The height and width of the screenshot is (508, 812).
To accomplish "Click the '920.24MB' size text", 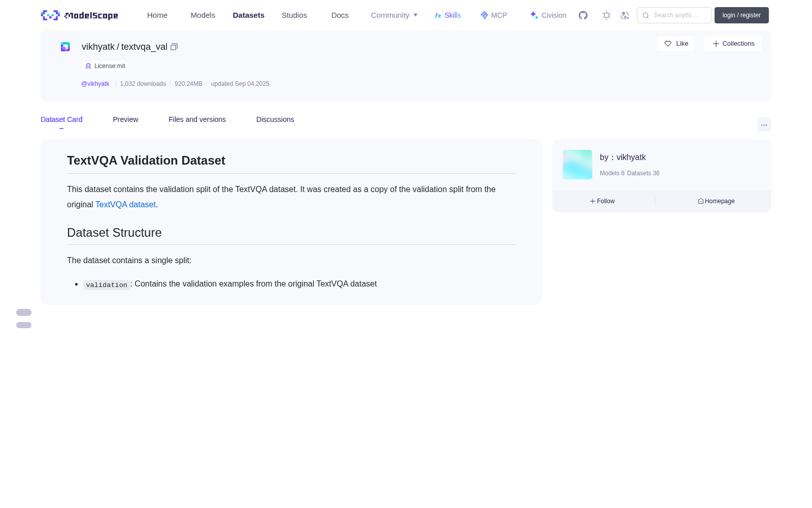I will click(x=188, y=84).
